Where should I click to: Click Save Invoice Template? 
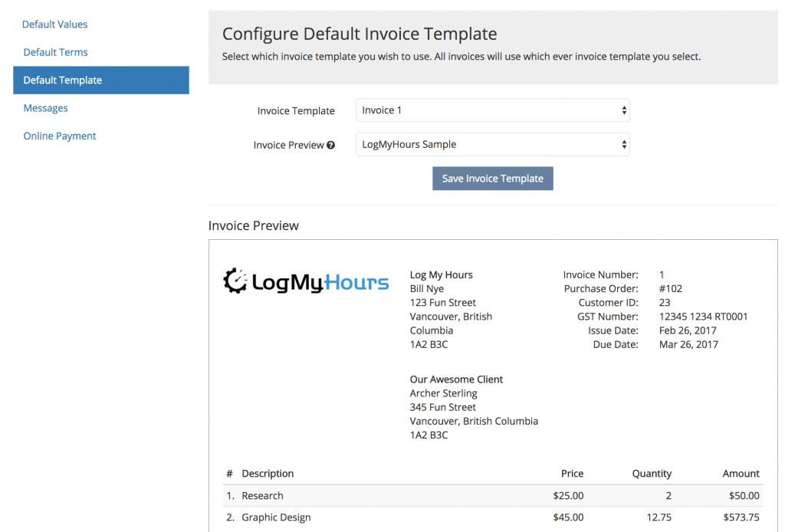492,178
